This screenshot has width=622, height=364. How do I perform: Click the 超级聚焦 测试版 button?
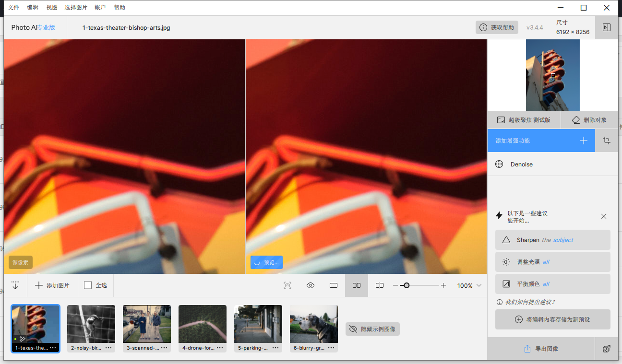[x=524, y=120]
